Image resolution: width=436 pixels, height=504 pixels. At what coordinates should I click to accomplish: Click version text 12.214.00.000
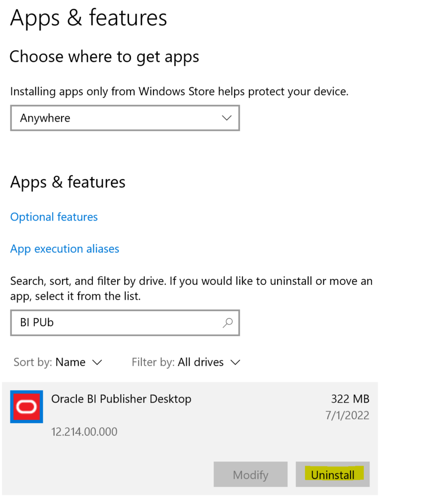click(x=84, y=432)
